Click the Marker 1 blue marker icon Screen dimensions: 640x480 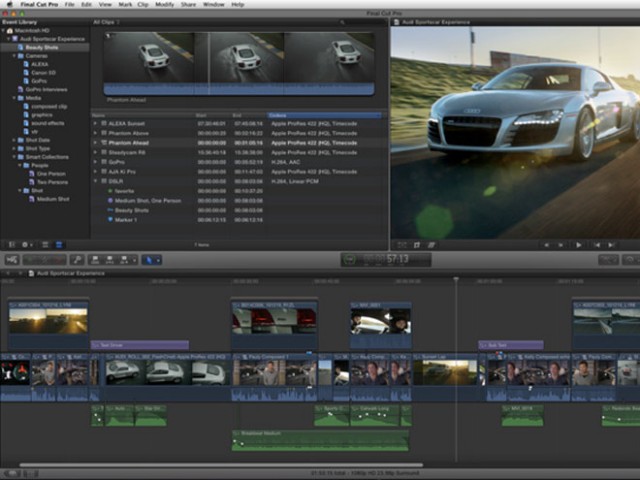coord(110,220)
